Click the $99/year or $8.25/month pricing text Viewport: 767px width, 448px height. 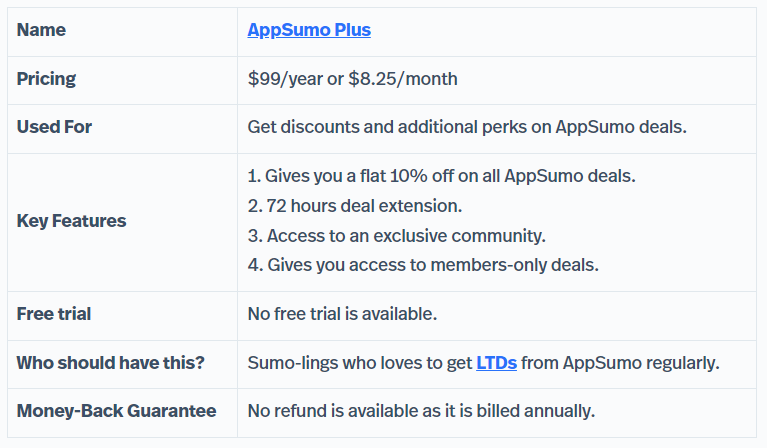[352, 79]
